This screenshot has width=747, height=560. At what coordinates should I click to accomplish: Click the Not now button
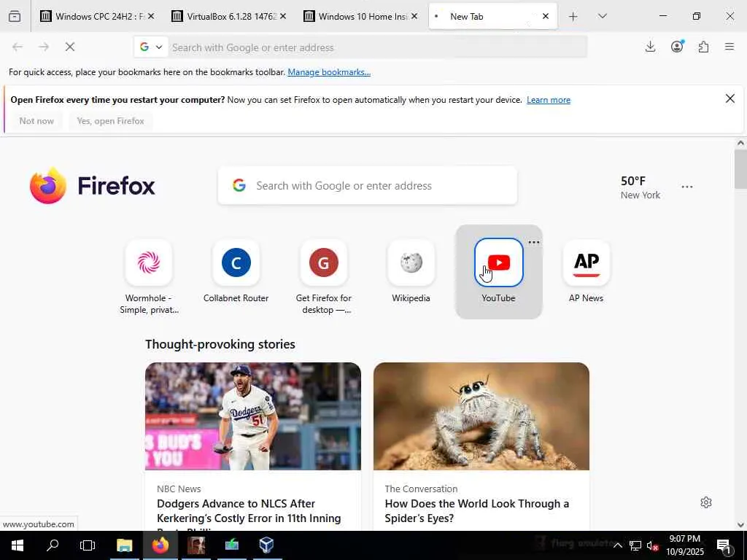pos(36,121)
